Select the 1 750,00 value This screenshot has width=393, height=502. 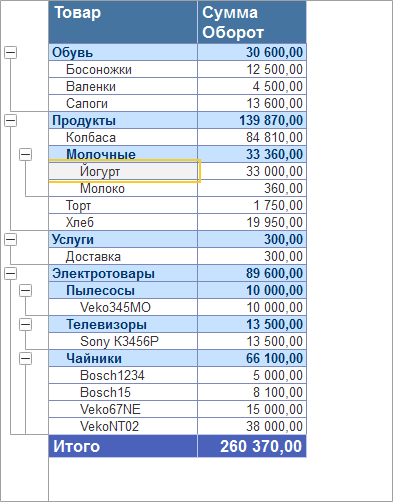252,205
